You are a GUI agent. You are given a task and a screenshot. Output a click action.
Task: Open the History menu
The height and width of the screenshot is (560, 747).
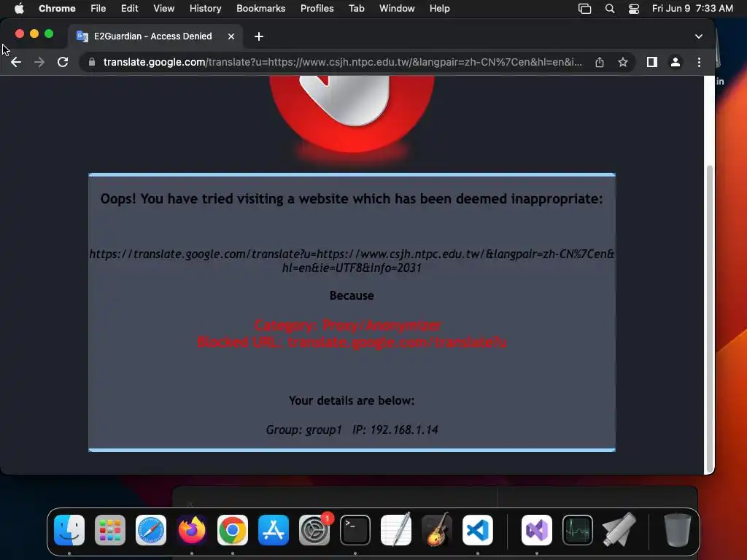(x=205, y=9)
